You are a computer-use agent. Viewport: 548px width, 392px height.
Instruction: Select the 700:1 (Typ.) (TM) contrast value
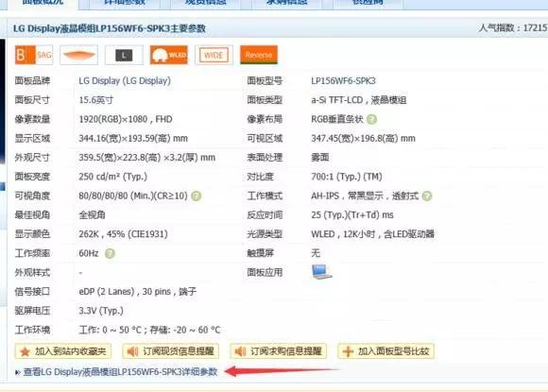click(347, 177)
